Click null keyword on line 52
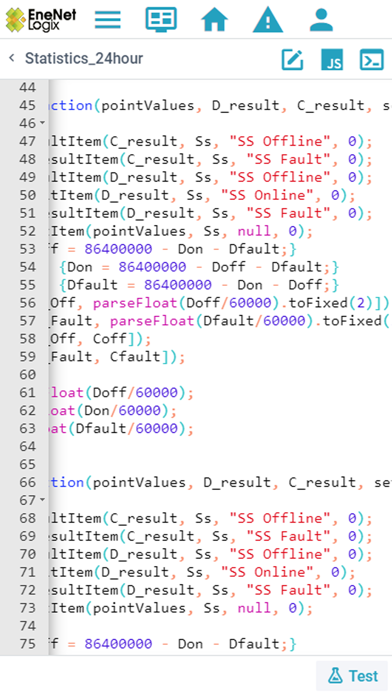 click(254, 231)
